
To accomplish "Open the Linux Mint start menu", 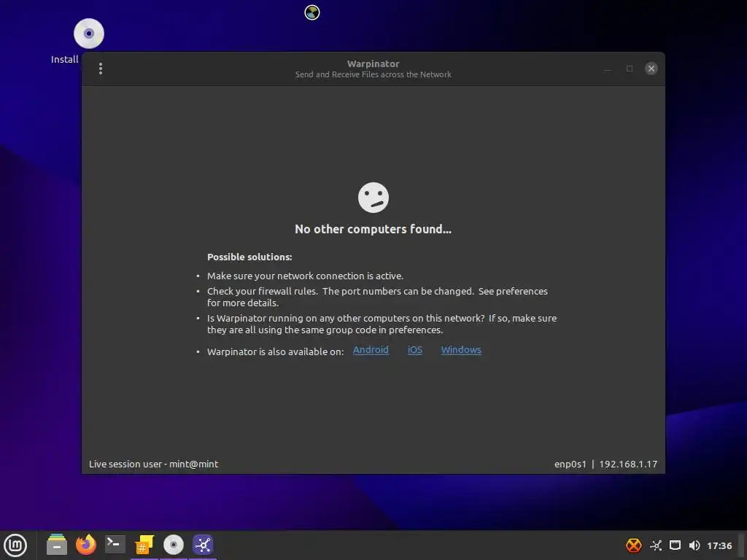I will point(16,545).
